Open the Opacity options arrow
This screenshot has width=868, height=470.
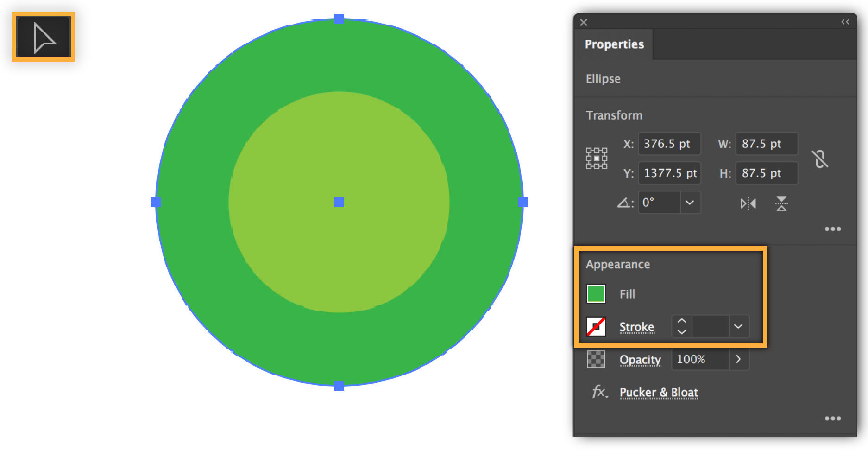(738, 359)
